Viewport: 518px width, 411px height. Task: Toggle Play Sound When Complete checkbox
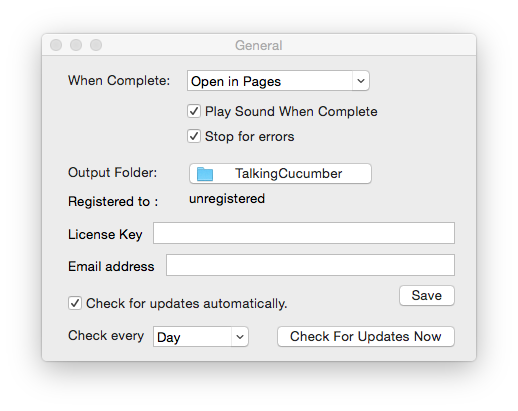tap(194, 111)
